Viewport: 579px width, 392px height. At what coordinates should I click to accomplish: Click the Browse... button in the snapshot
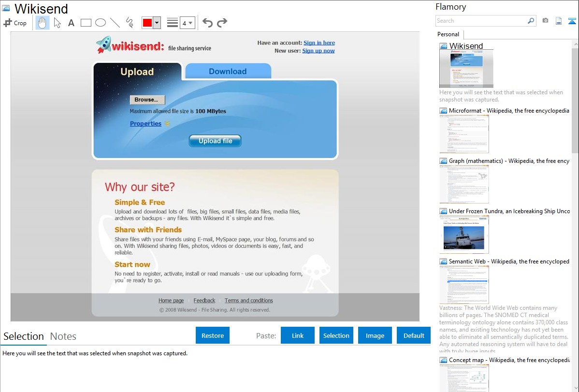tap(147, 100)
